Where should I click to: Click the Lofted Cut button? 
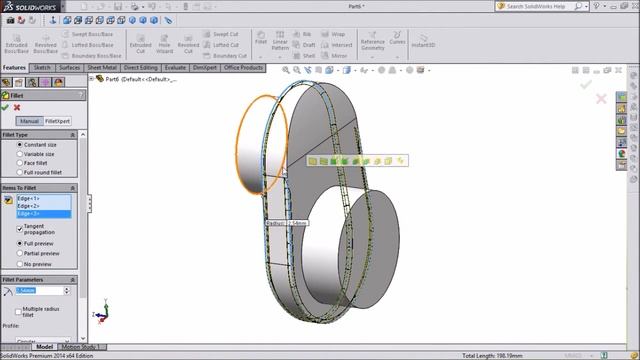(x=221, y=45)
